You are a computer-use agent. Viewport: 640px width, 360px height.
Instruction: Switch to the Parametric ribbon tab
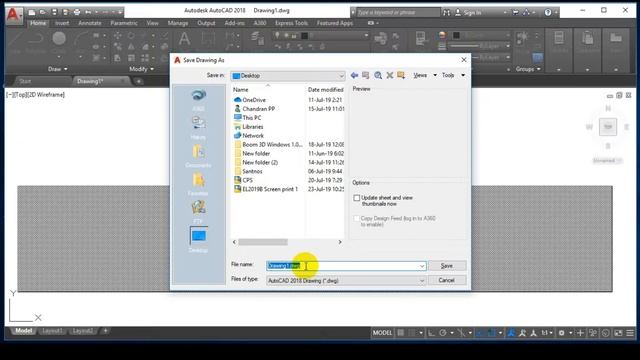(124, 23)
